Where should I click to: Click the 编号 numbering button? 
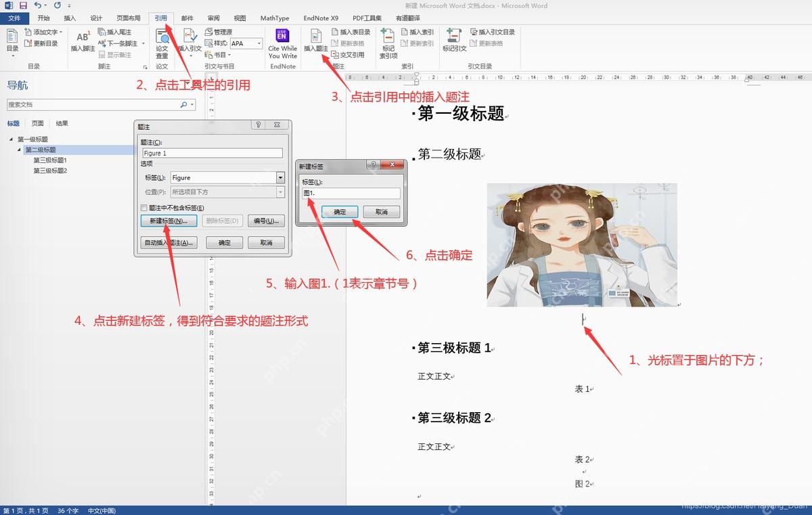[265, 221]
